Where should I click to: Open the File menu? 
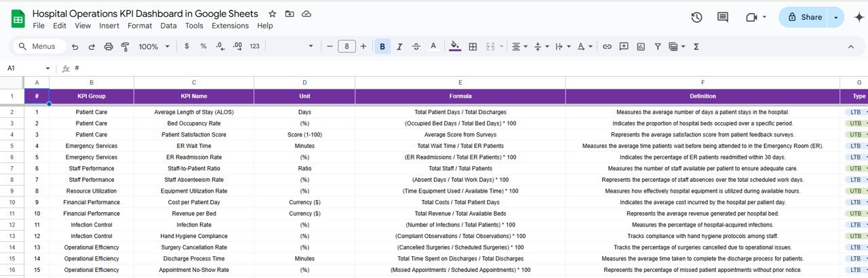39,26
